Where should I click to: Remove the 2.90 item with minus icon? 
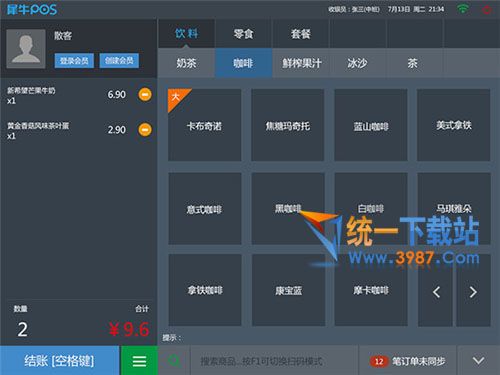(145, 130)
